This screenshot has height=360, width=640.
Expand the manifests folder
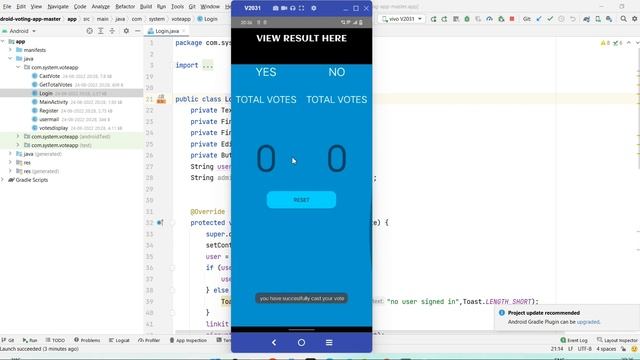[x=10, y=50]
